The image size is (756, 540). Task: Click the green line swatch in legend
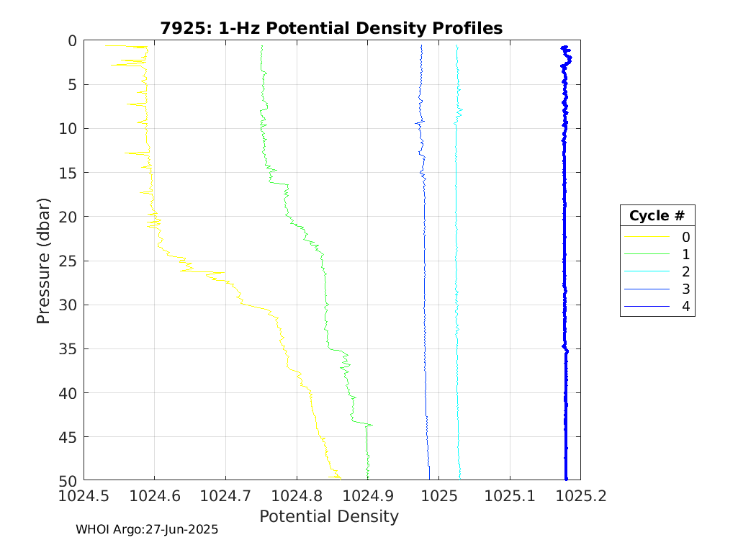point(647,254)
